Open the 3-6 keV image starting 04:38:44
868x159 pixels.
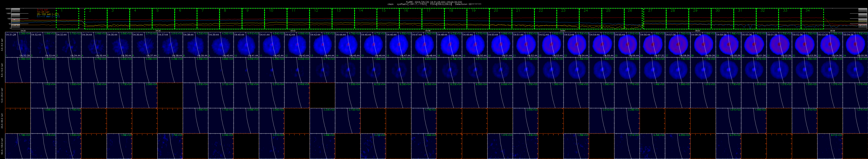pos(195,45)
